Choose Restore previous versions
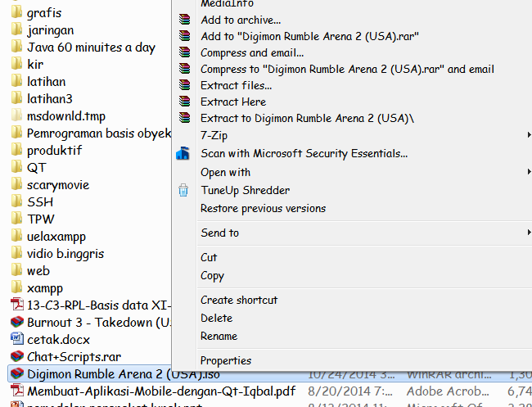This screenshot has width=532, height=407. point(263,208)
